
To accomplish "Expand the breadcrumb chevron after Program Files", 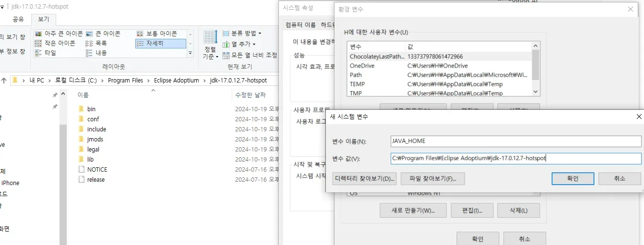I will click(148, 81).
